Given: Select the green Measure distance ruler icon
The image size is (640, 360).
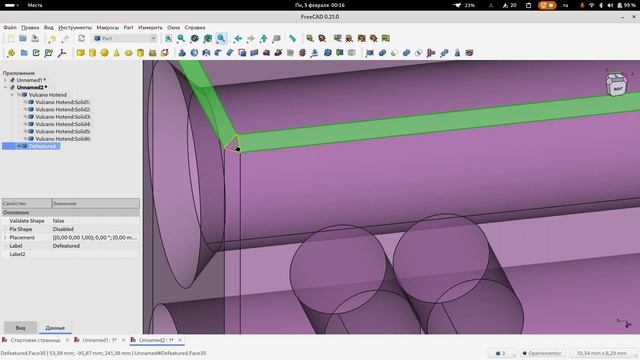Looking at the screenshot, I should pyautogui.click(x=292, y=38).
